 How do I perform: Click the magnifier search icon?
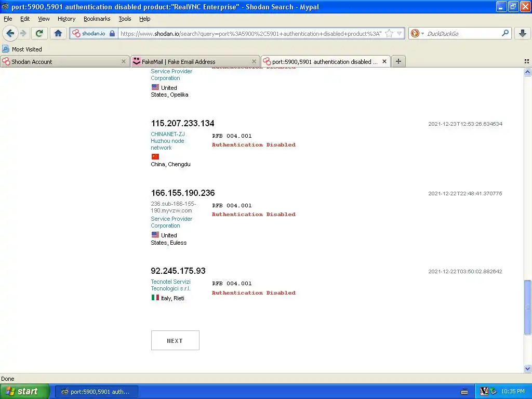[x=505, y=33]
